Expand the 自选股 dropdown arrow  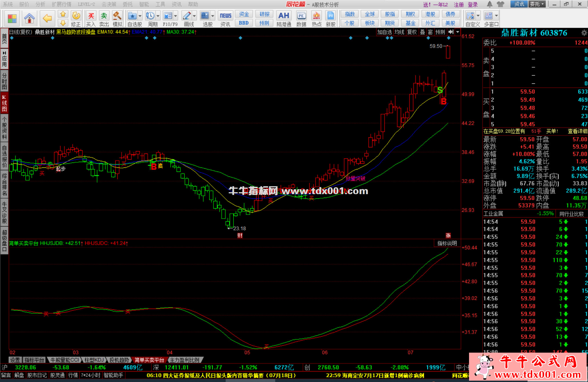140,16
